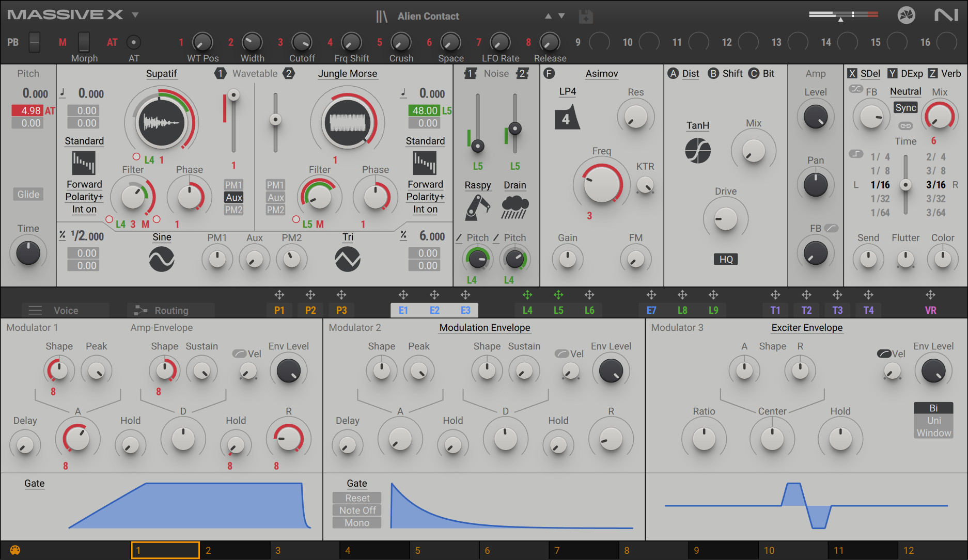Image resolution: width=968 pixels, height=560 pixels.
Task: Click the move handle above E1
Action: pyautogui.click(x=403, y=295)
